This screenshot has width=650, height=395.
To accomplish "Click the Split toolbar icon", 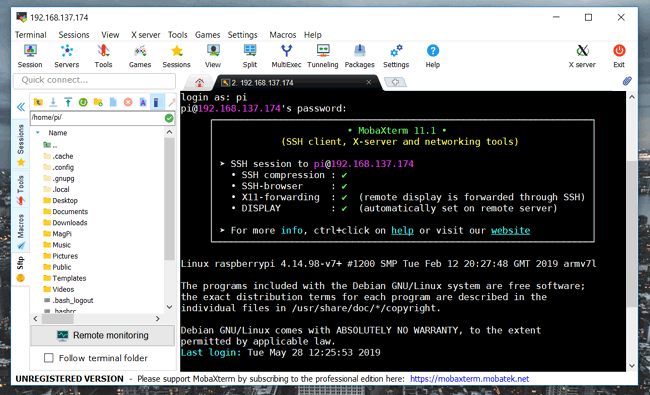I will 250,56.
